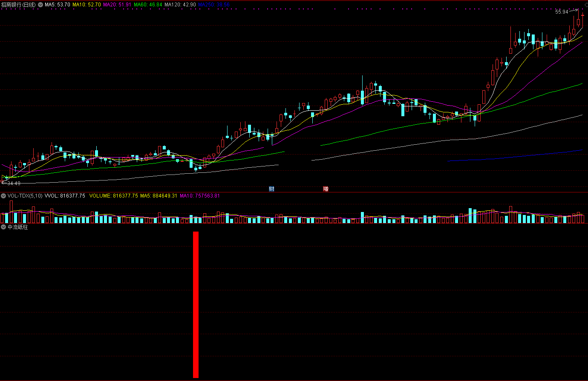Click the yellow MA10: 52.70 label
This screenshot has height=381, width=588.
(x=86, y=5)
